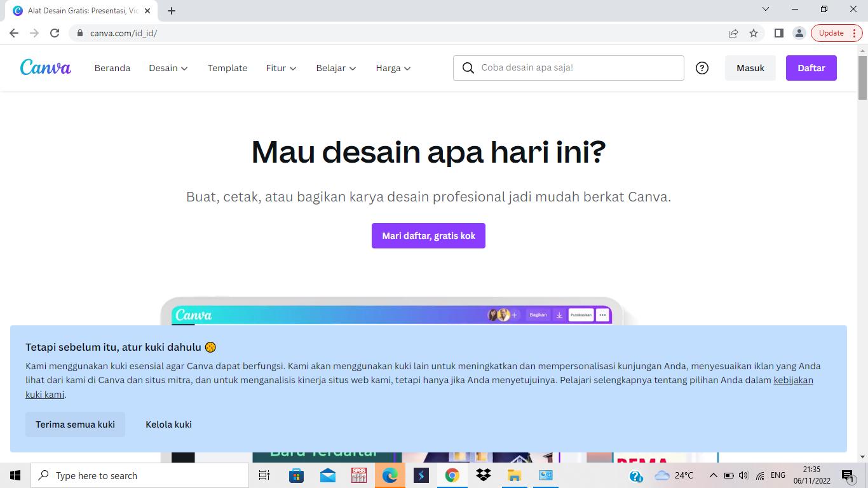868x488 pixels.
Task: Open the Chrome profile avatar icon
Action: pos(799,33)
